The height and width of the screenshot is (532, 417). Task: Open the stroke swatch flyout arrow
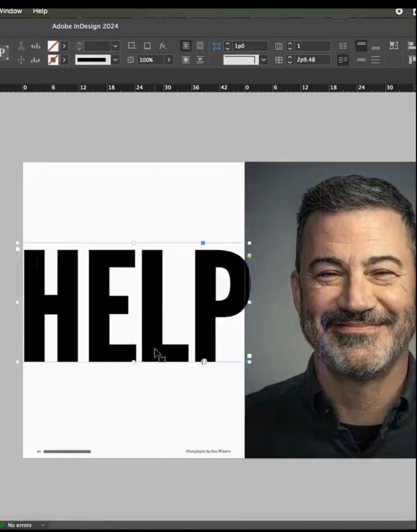(x=64, y=60)
